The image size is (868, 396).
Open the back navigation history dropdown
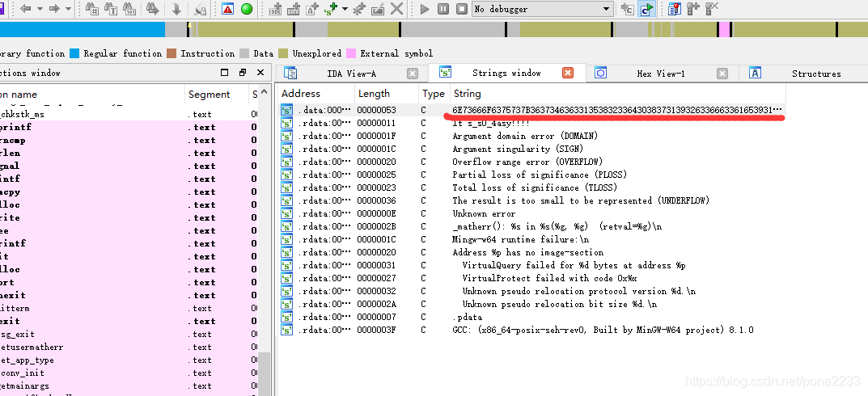tap(38, 9)
